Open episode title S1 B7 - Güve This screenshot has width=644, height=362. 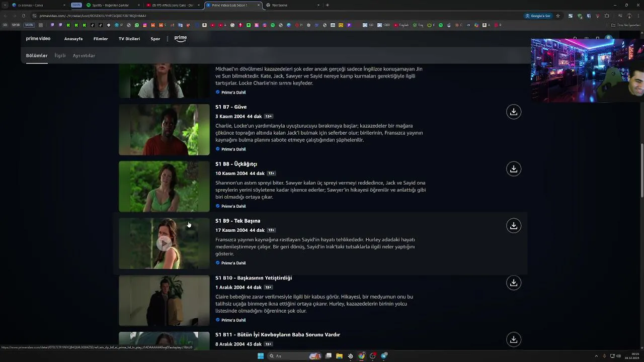point(231,107)
